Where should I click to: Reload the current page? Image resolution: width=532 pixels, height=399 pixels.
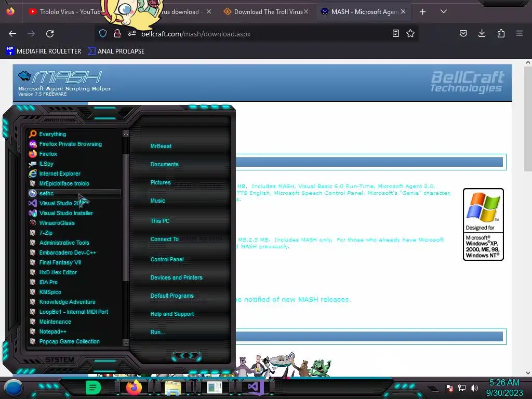50,34
